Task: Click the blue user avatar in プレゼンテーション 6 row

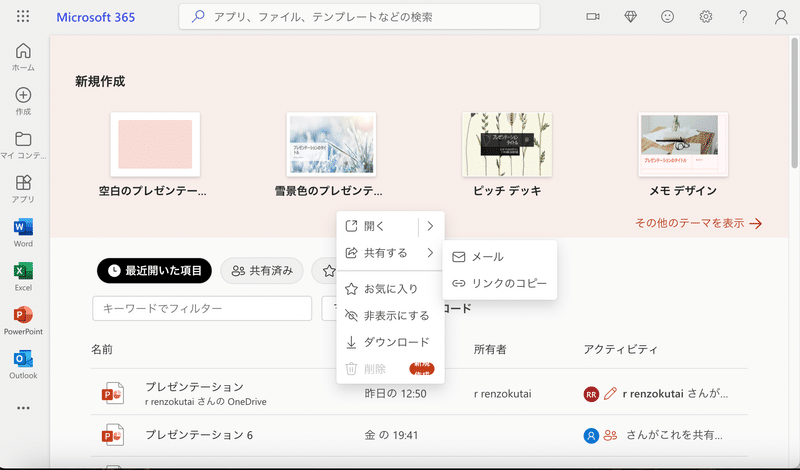Action: (591, 435)
